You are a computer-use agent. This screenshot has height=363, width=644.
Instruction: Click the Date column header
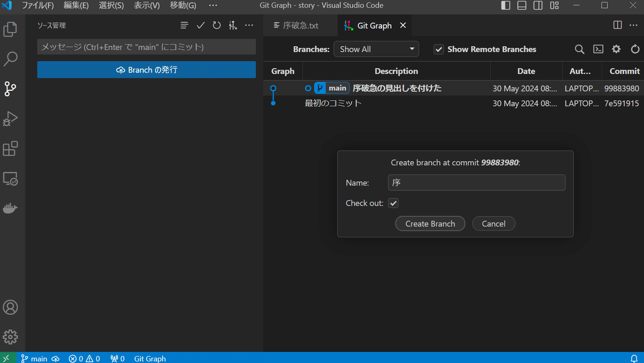[526, 71]
